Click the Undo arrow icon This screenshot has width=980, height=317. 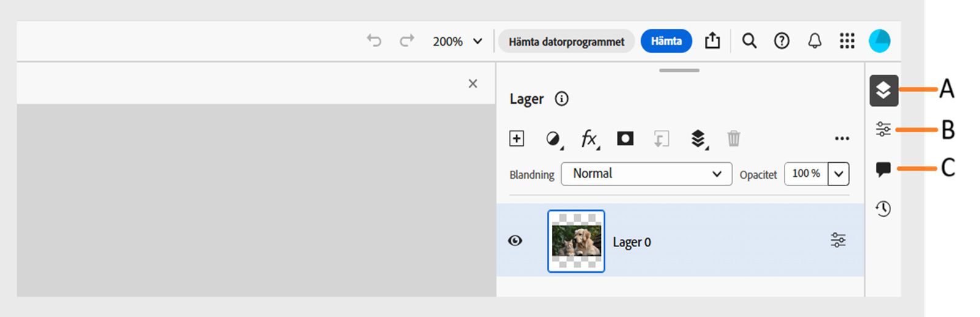coord(374,40)
